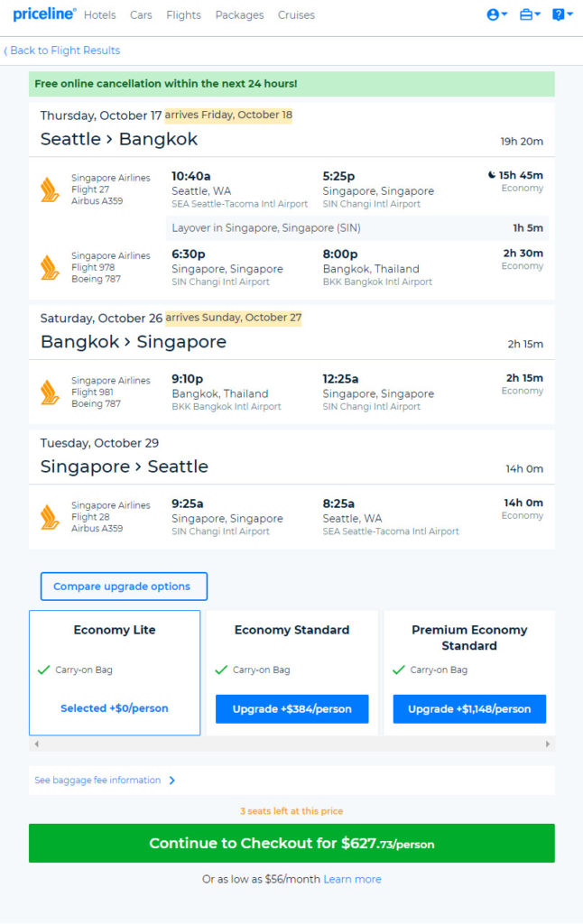Click Economy Lite carry-on bag checkmark
Image resolution: width=583 pixels, height=924 pixels.
[43, 670]
